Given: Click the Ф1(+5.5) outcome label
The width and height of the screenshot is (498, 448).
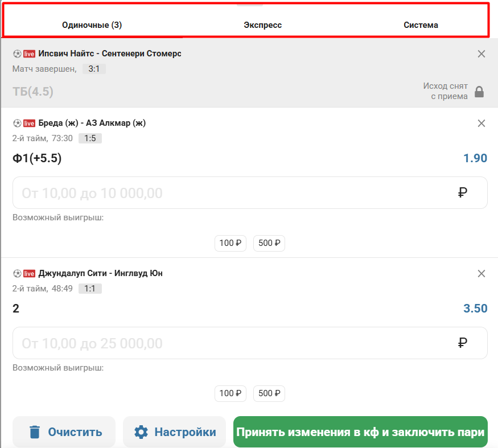Looking at the screenshot, I should coord(37,158).
